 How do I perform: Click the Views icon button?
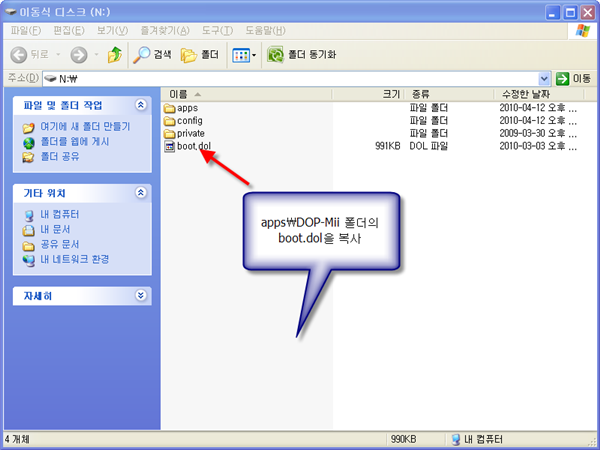[241, 55]
